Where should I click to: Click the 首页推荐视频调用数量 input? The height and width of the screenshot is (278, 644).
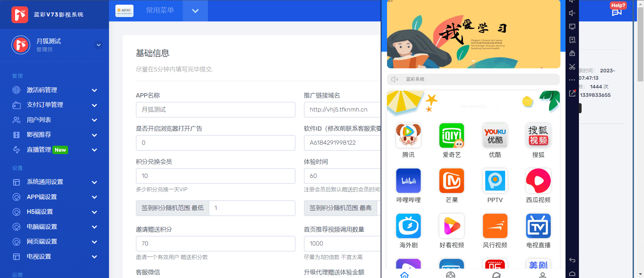(342, 244)
